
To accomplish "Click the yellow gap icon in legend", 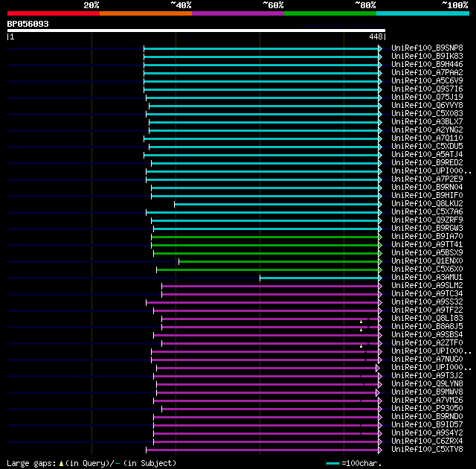I will [x=61, y=464].
